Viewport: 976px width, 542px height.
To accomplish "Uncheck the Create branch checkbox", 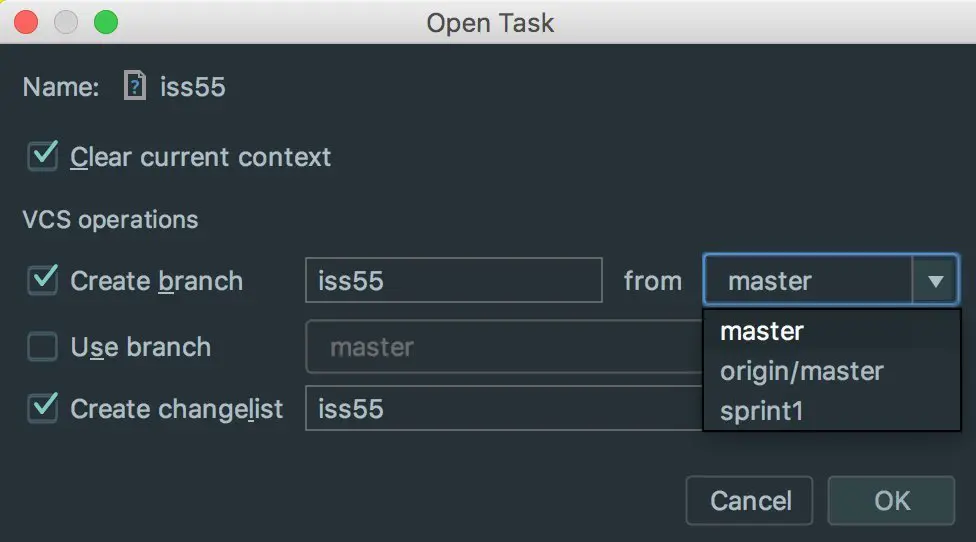I will pyautogui.click(x=43, y=280).
